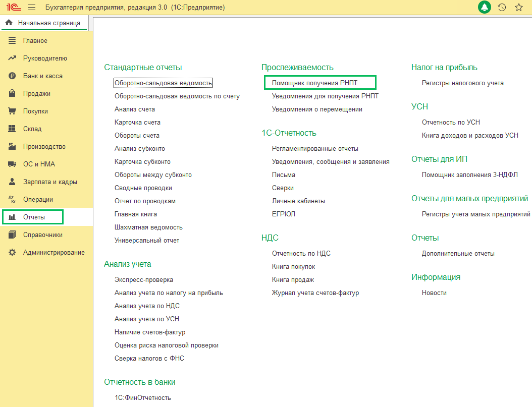The height and width of the screenshot is (407, 532).
Task: Open Письма in 1С-Отчетность
Action: [x=284, y=175]
